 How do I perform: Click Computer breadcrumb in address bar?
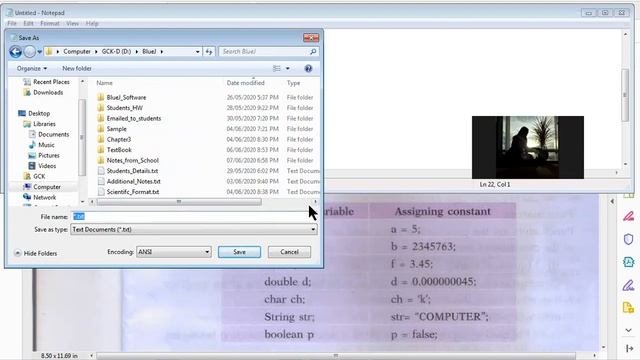[x=77, y=51]
